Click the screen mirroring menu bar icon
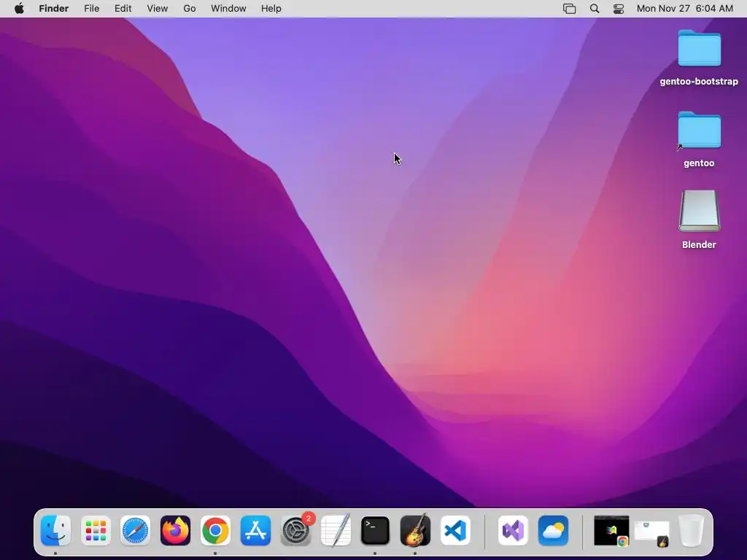Screen dimensions: 747x560 coord(569,9)
